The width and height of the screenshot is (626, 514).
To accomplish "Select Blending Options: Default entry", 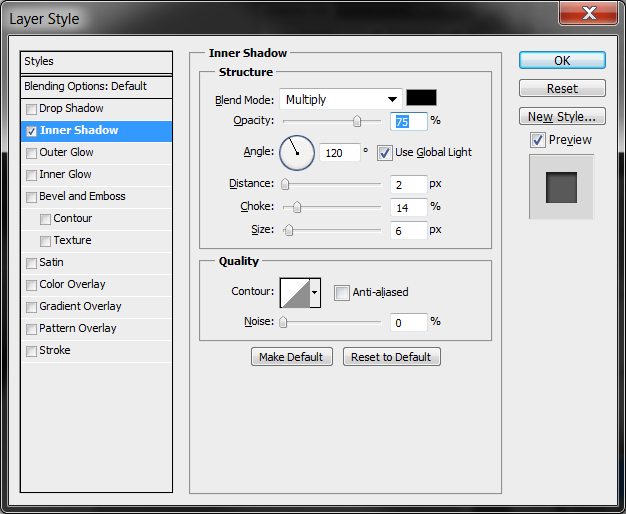I will pyautogui.click(x=86, y=87).
